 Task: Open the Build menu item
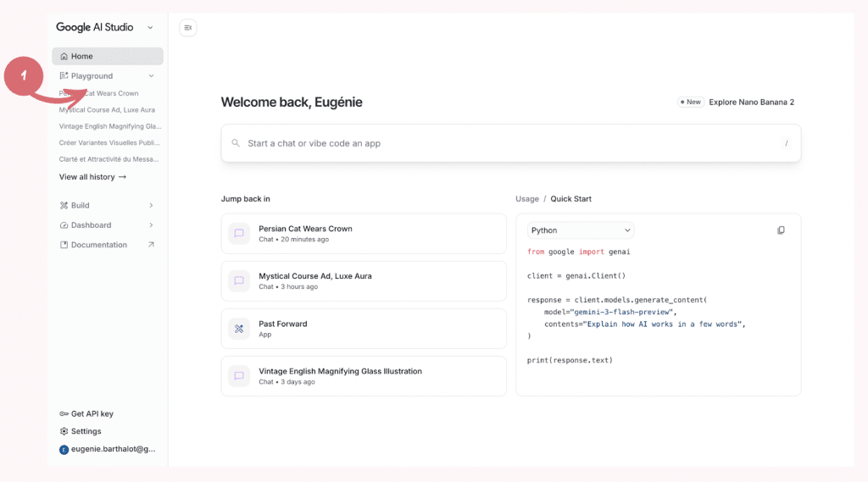point(108,205)
